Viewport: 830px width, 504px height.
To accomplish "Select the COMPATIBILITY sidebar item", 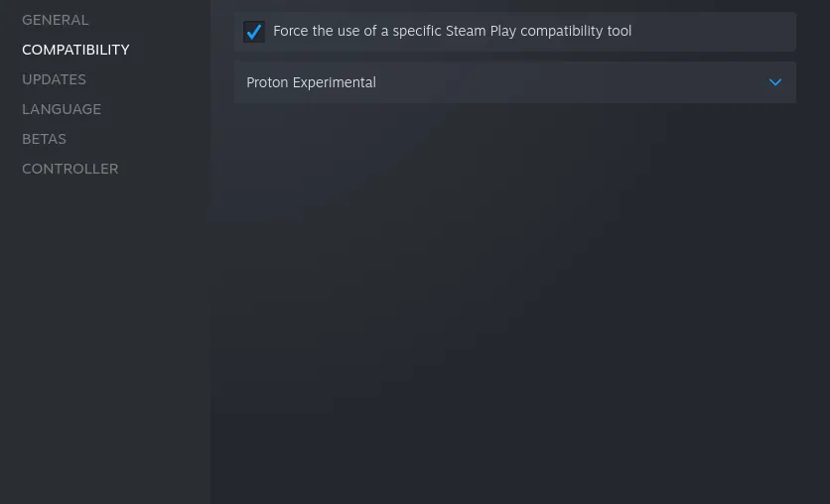I will (x=75, y=50).
